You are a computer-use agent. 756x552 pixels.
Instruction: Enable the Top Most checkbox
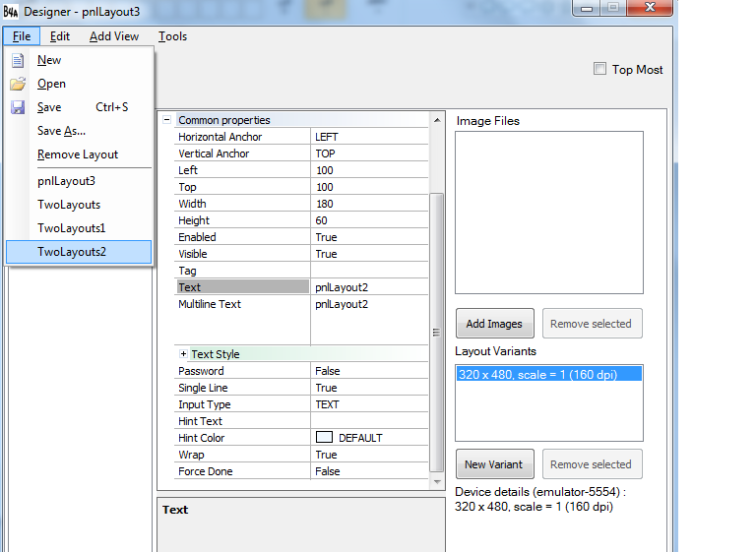pyautogui.click(x=599, y=69)
